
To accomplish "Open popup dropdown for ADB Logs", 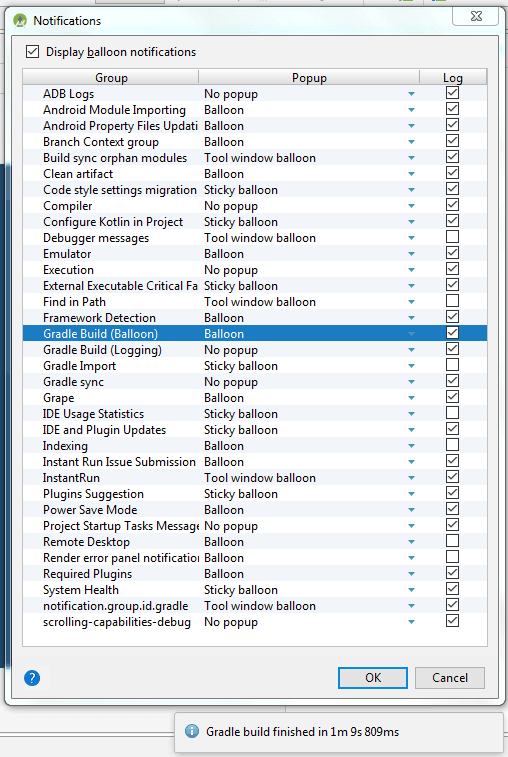I will click(x=411, y=94).
